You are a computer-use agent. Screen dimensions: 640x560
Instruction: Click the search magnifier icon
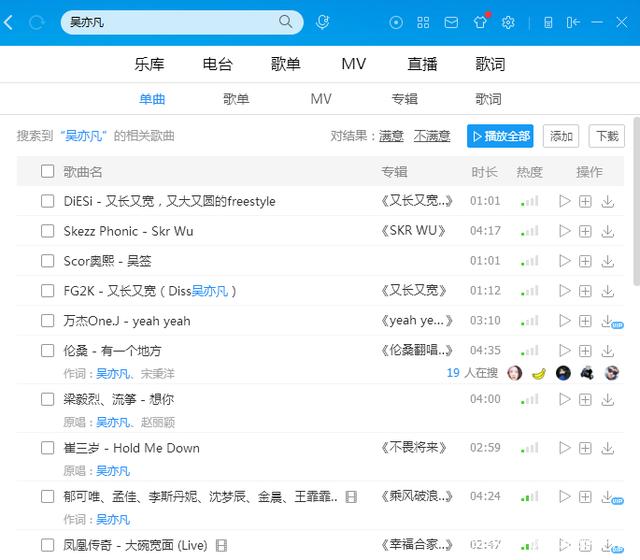(x=287, y=22)
